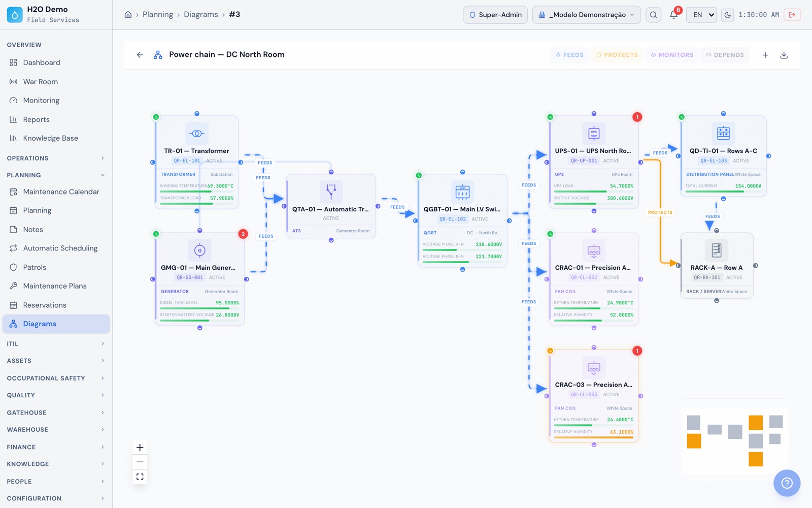Open the EN language dropdown
Viewport: 812px width, 508px height.
701,15
